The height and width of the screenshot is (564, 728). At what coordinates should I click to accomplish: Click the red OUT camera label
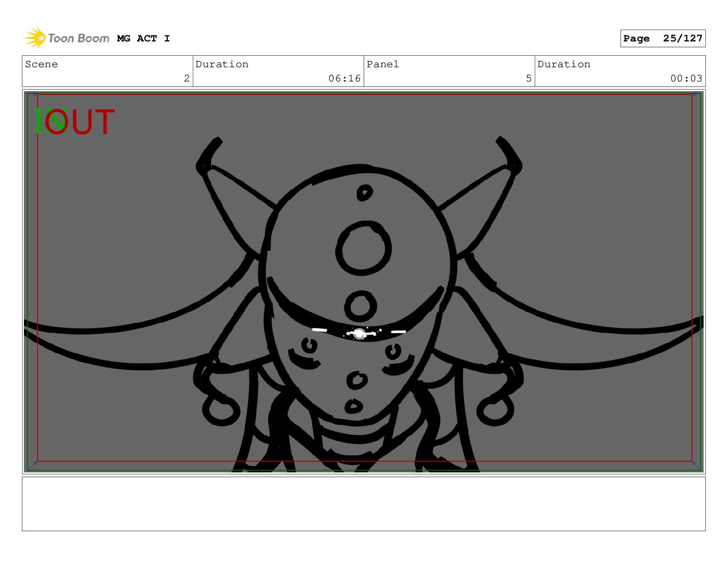(80, 122)
